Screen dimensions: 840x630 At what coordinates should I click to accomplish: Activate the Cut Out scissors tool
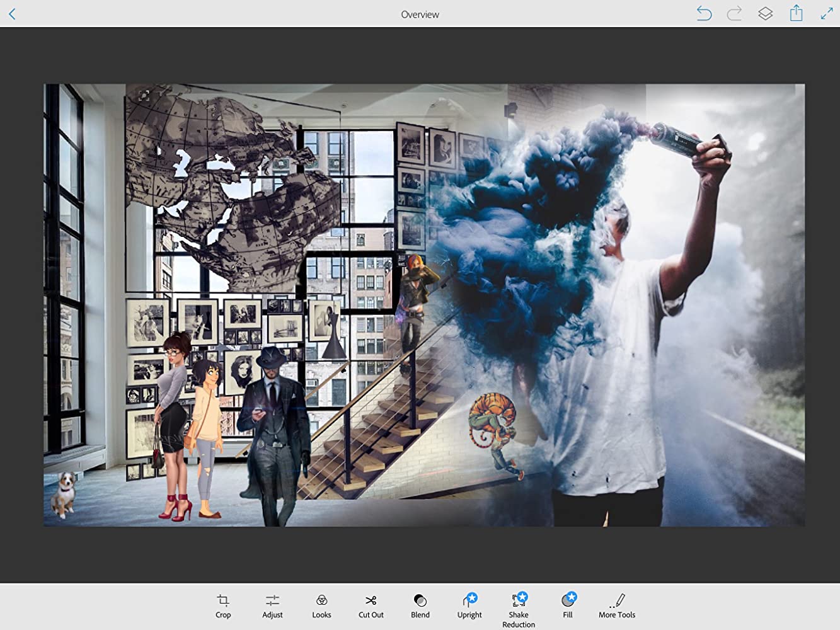click(371, 605)
